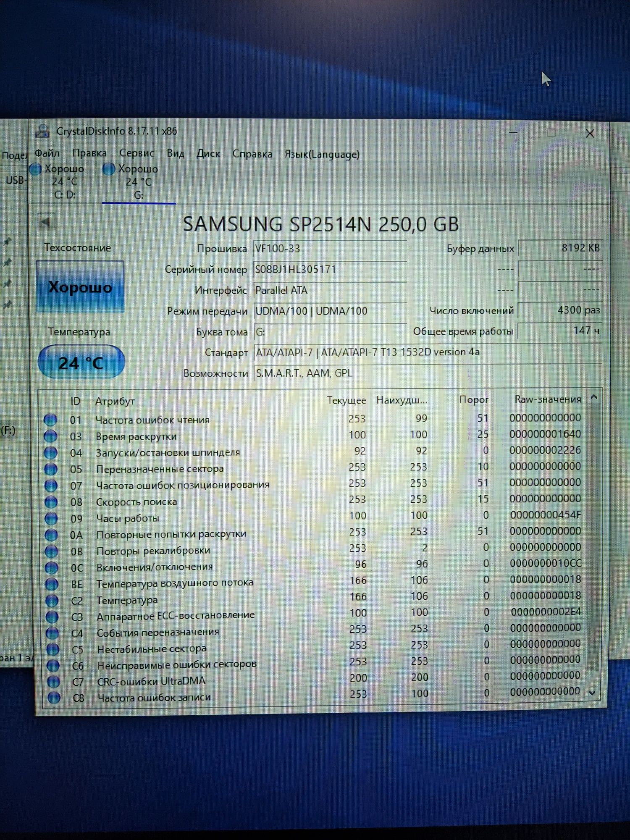The width and height of the screenshot is (630, 840).
Task: Click the ID column header
Action: tap(76, 401)
